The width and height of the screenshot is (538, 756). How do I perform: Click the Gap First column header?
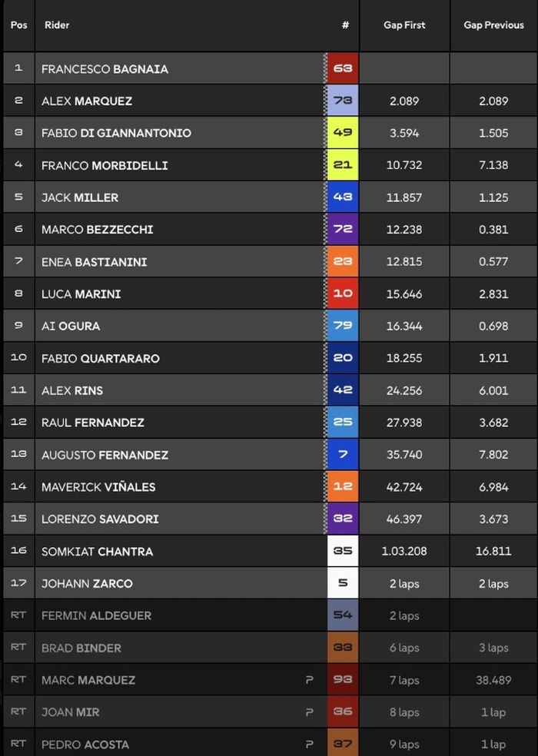(x=404, y=25)
